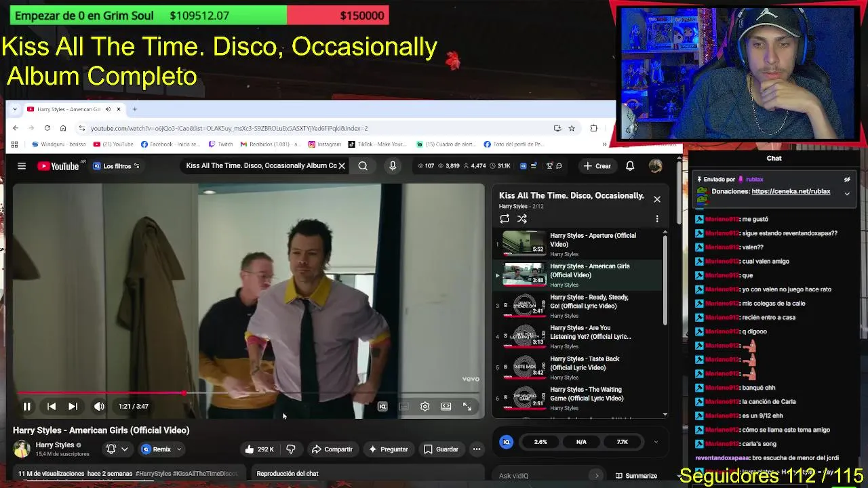This screenshot has height=488, width=868.
Task: Open YouTube hamburger guide menu
Action: pos(22,166)
